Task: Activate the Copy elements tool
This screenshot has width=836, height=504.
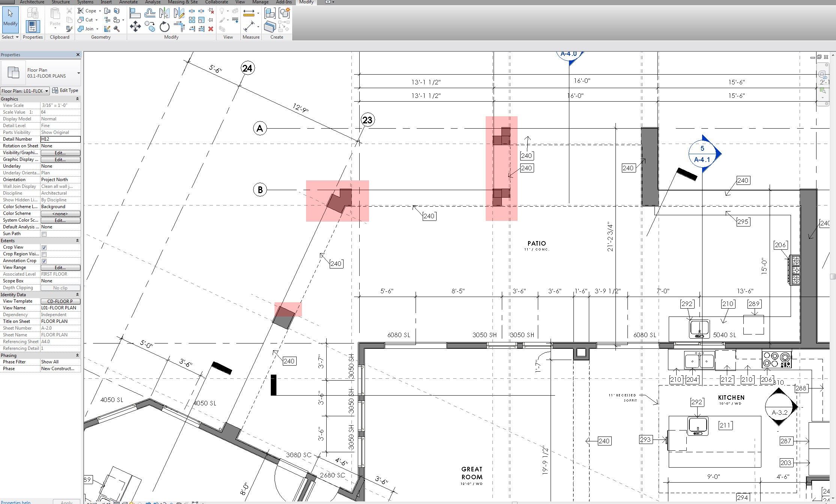Action: 150,27
